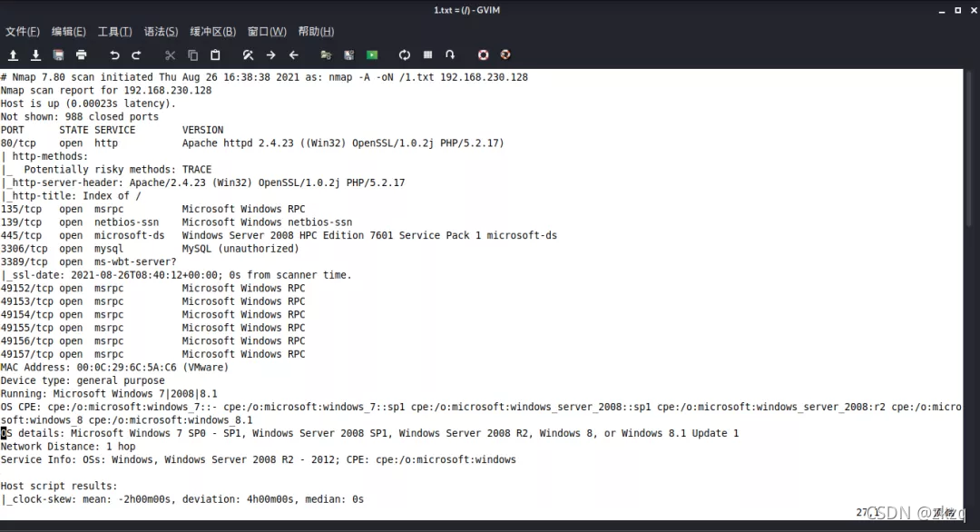Click the 'PORT' column header text
Image resolution: width=980 pixels, height=532 pixels.
pyautogui.click(x=13, y=130)
